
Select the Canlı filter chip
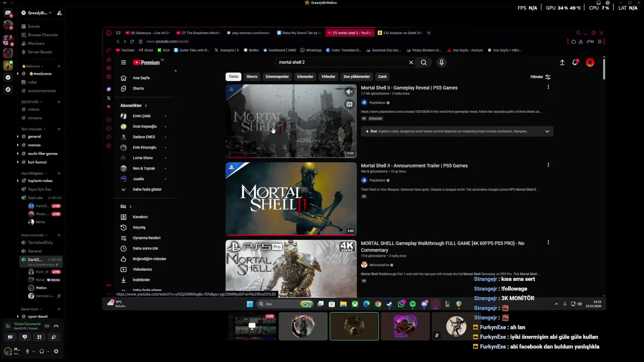click(x=382, y=77)
